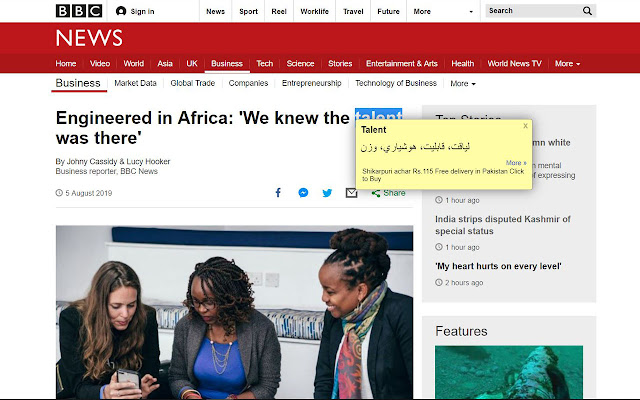Screen dimensions: 640x400
Task: Click into the Search input field
Action: coord(533,11)
